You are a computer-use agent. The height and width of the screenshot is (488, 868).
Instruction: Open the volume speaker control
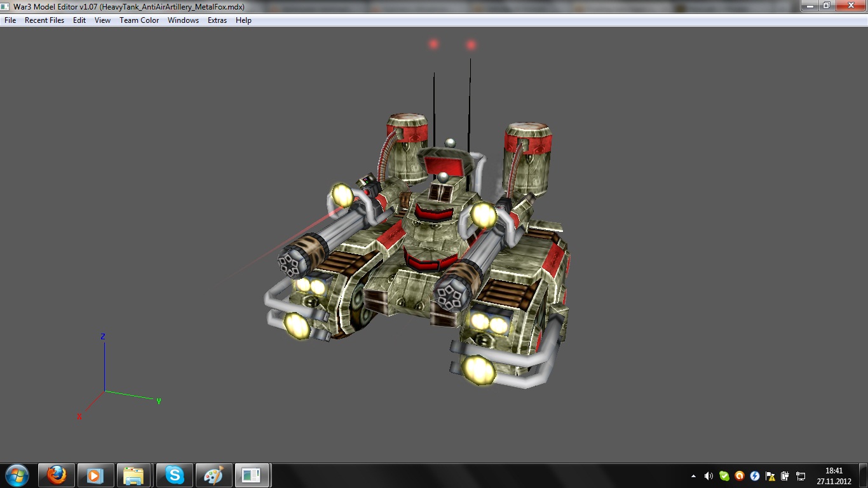coord(709,476)
